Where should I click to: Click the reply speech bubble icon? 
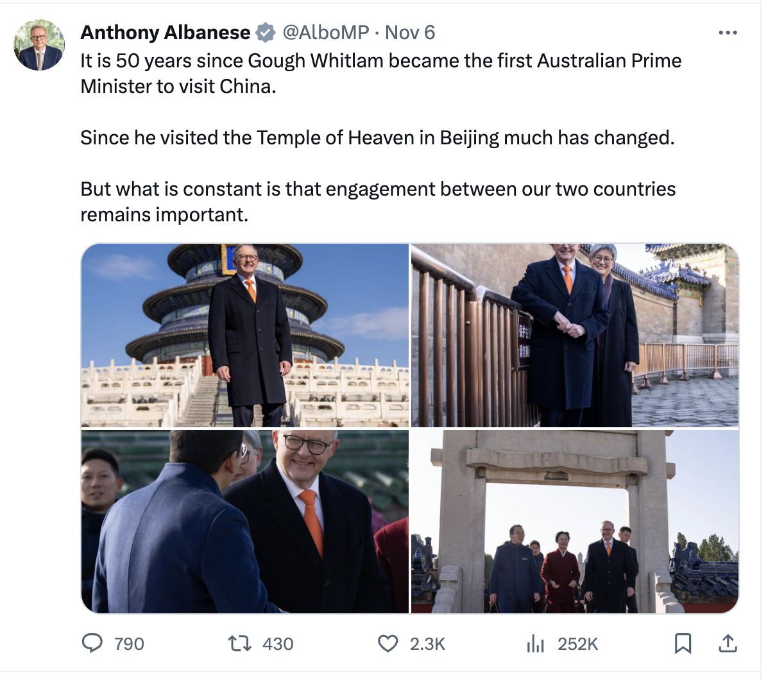92,643
